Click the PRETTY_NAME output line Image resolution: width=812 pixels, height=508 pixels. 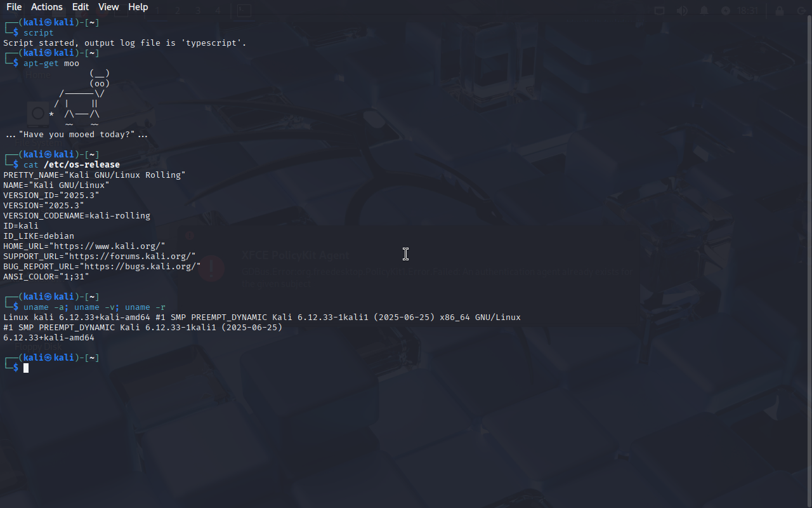95,175
